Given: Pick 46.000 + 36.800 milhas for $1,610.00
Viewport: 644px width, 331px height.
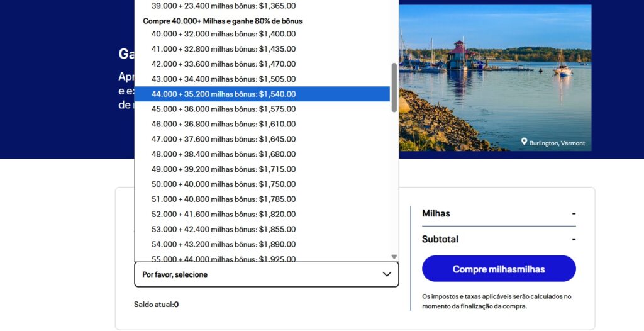Looking at the screenshot, I should tap(223, 125).
